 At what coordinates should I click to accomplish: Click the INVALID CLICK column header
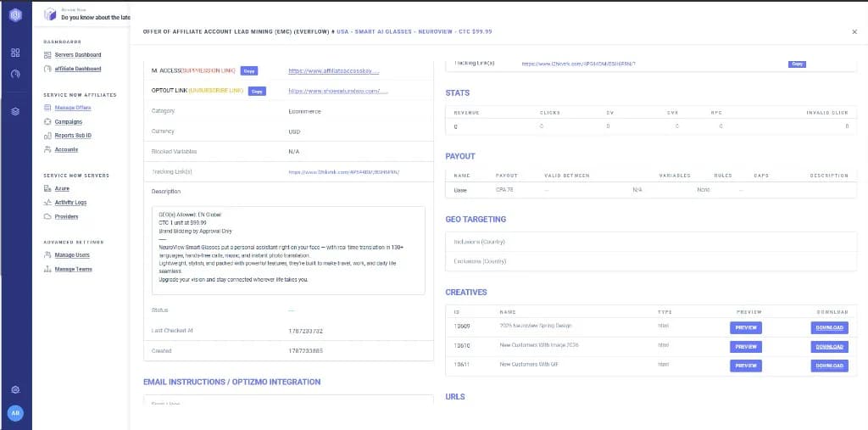coord(827,113)
